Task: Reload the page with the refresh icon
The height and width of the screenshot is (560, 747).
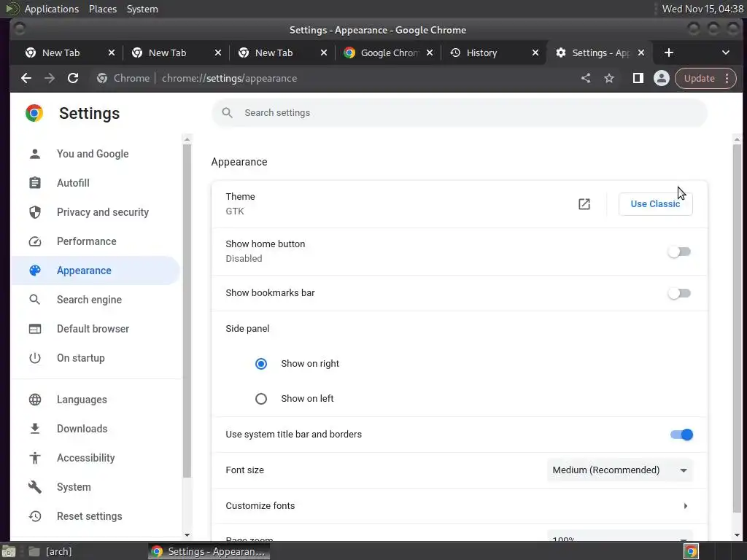Action: click(73, 78)
